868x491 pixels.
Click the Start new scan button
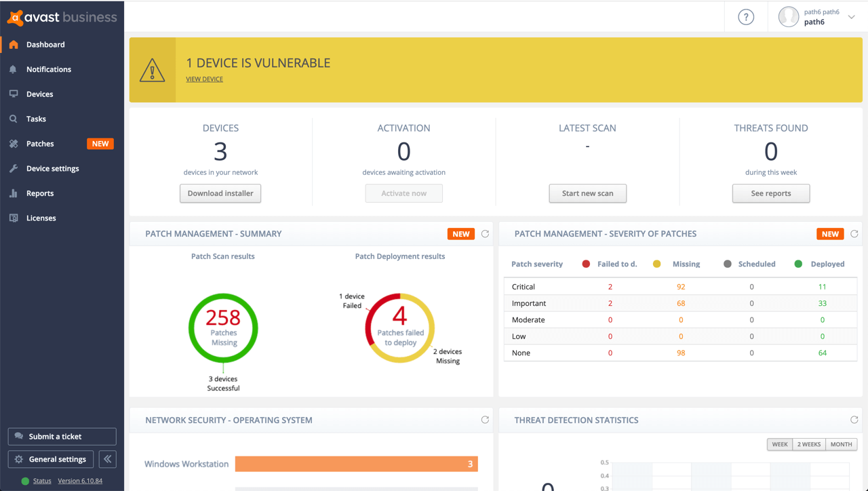pyautogui.click(x=587, y=193)
